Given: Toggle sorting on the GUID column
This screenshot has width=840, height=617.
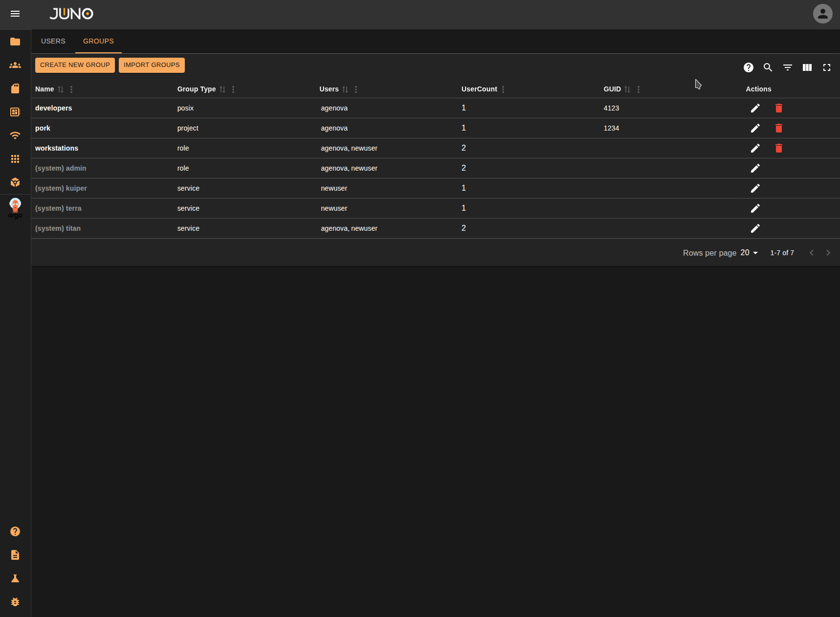Looking at the screenshot, I should coord(628,89).
